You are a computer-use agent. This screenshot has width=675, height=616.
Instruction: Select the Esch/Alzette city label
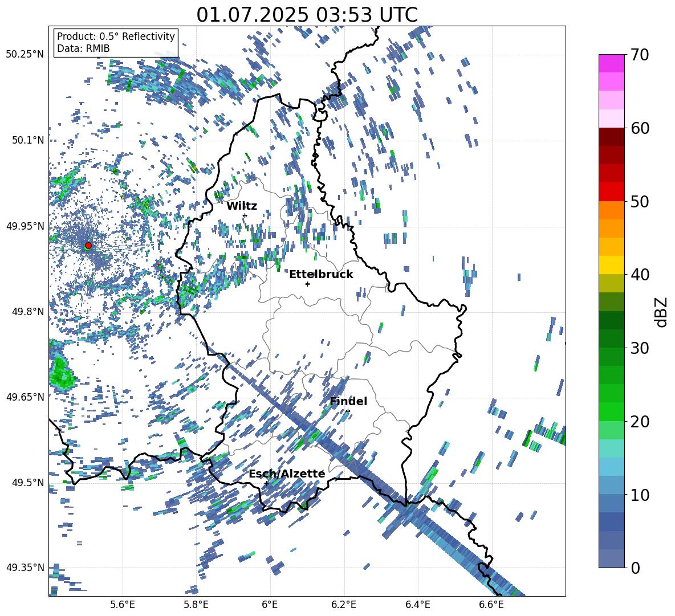[287, 474]
